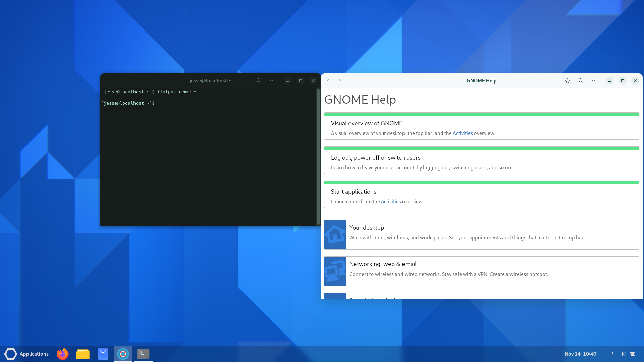Open network status icon in system tray
Image resolution: width=644 pixels, height=362 pixels.
614,354
